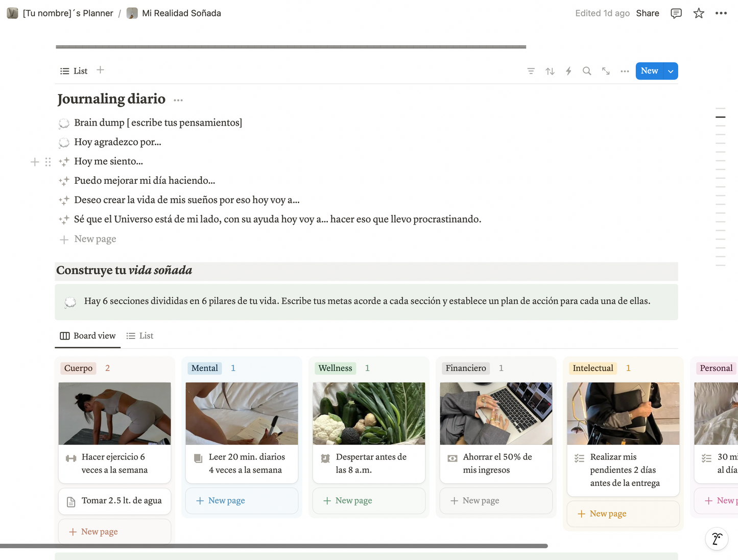The width and height of the screenshot is (738, 560).
Task: Switch to List tab beside Board view
Action: pyautogui.click(x=140, y=336)
